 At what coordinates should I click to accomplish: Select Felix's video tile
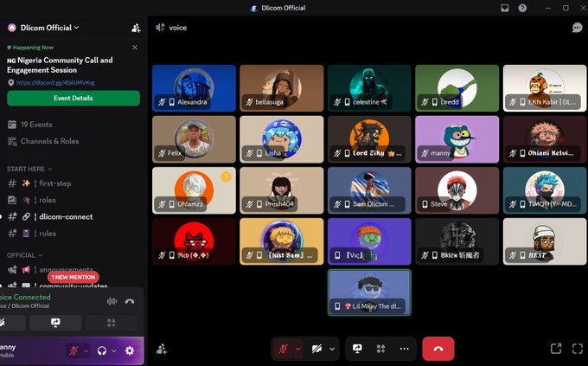[194, 139]
